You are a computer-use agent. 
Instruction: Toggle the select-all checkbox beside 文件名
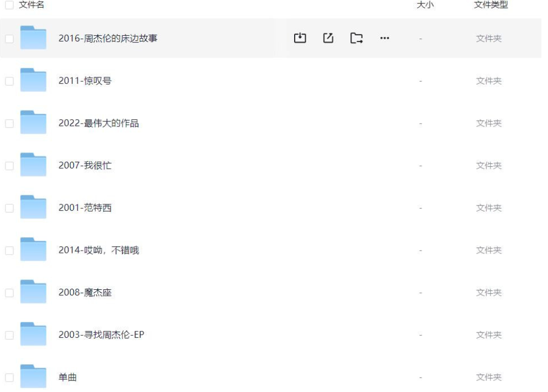pos(9,5)
